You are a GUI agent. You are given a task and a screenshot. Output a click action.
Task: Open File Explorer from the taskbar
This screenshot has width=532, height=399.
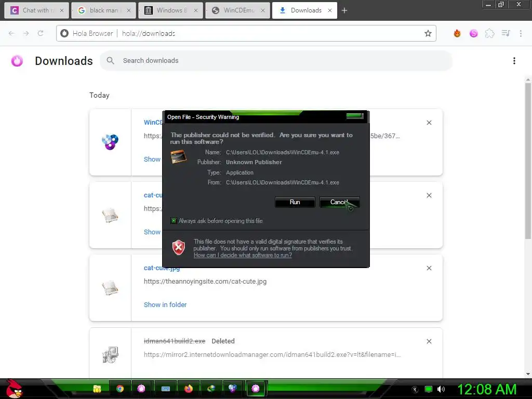point(97,389)
